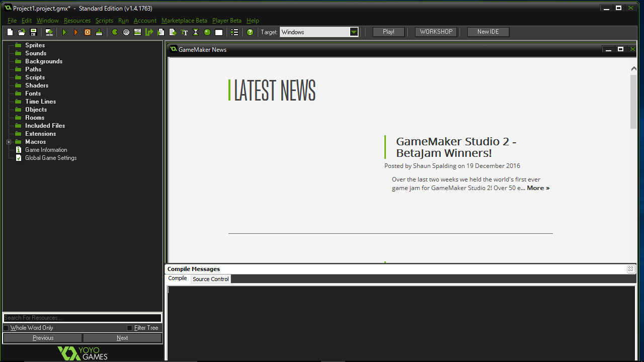Click the Create timeline hourglass icon
The height and width of the screenshot is (362, 644).
196,32
